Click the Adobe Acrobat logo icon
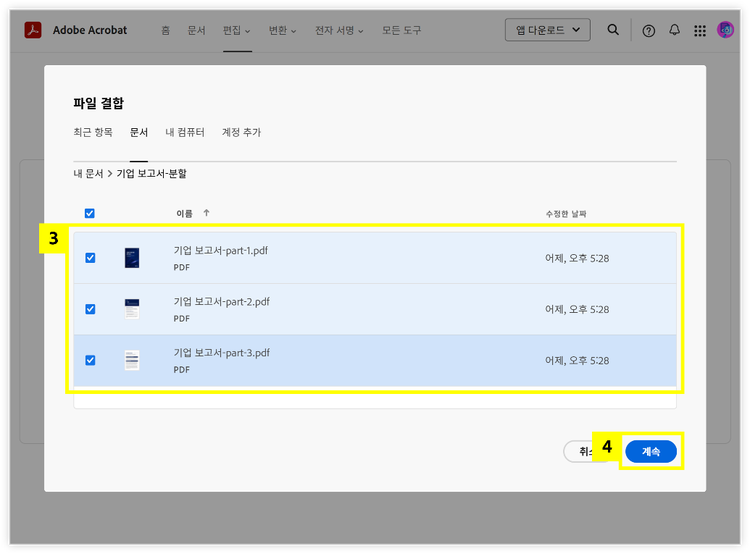The image size is (750, 554). (33, 30)
